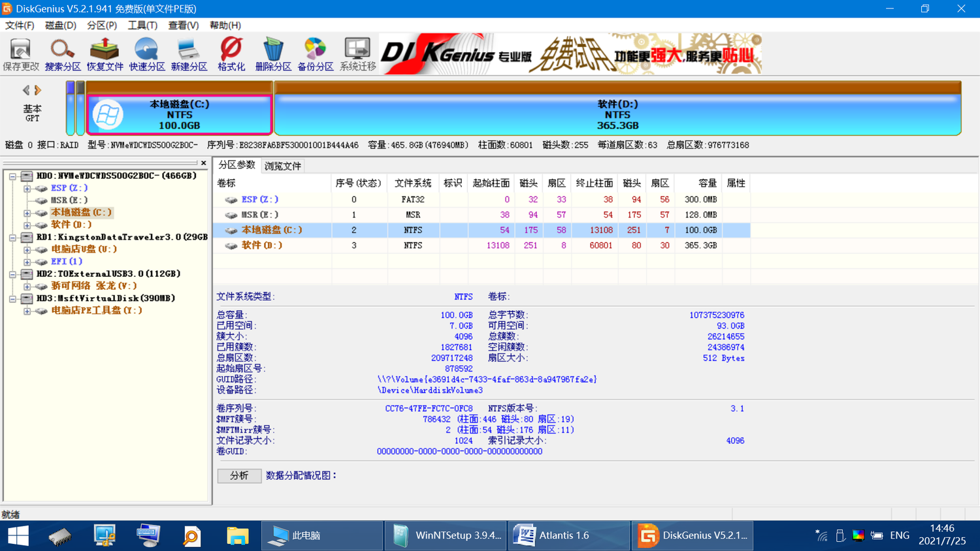Click the 文件系统 column header
This screenshot has width=980, height=551.
(413, 183)
